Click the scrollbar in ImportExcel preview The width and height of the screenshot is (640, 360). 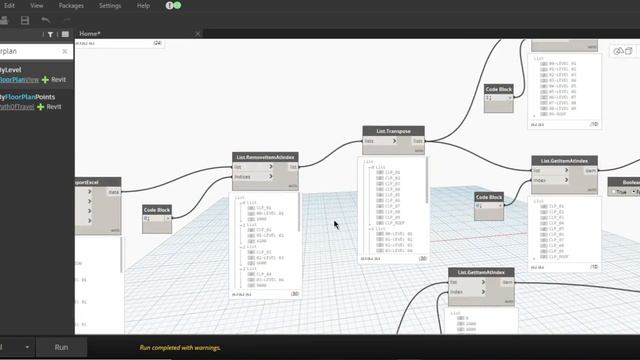pyautogui.click(x=121, y=255)
